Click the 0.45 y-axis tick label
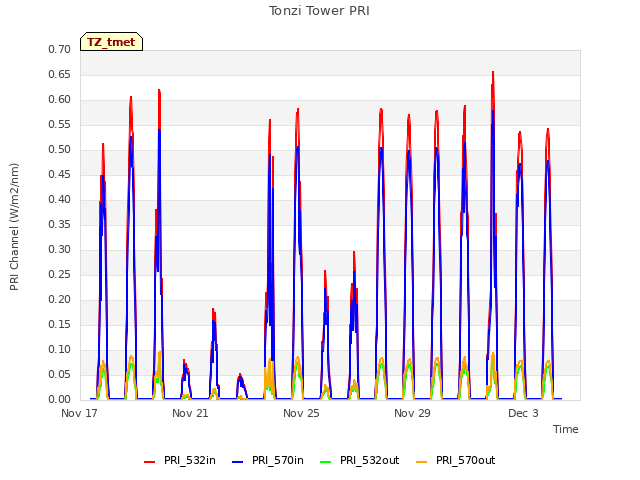640x480 pixels. click(60, 174)
